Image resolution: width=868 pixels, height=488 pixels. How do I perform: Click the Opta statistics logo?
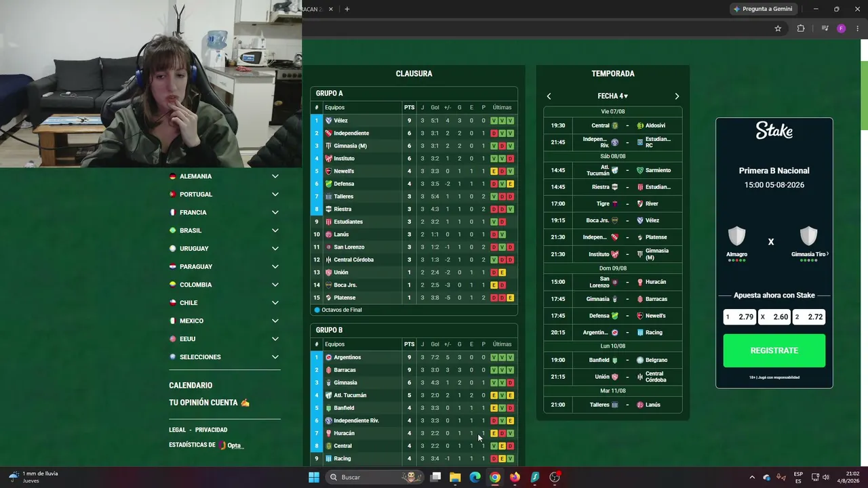pyautogui.click(x=231, y=445)
